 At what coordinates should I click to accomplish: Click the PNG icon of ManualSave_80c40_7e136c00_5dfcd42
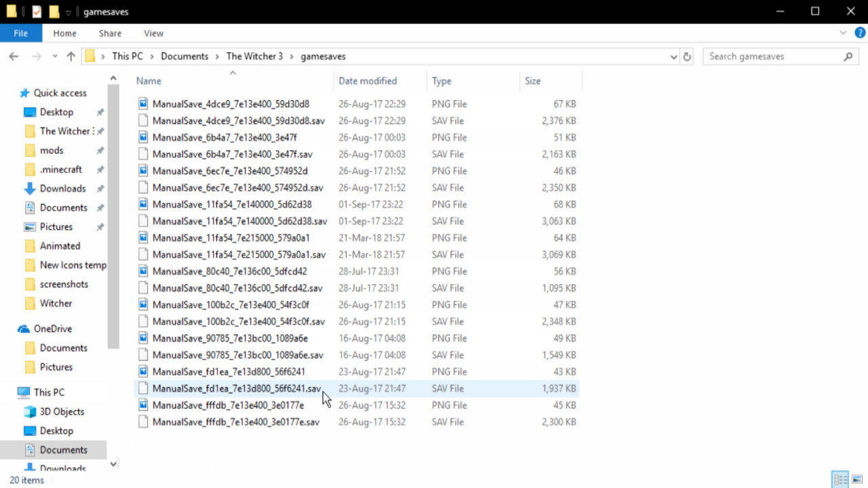pyautogui.click(x=143, y=271)
